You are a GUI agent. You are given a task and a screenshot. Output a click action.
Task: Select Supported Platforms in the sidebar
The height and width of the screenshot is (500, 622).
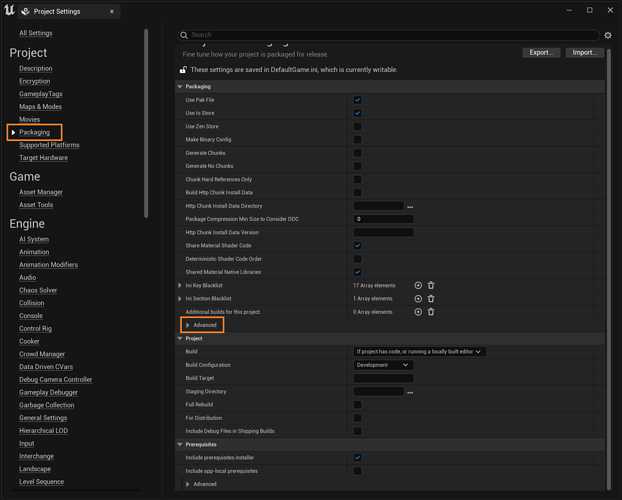click(49, 145)
